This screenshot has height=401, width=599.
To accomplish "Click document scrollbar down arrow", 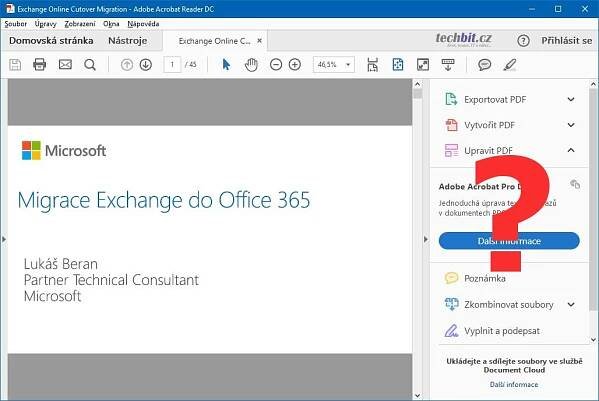I will [417, 395].
